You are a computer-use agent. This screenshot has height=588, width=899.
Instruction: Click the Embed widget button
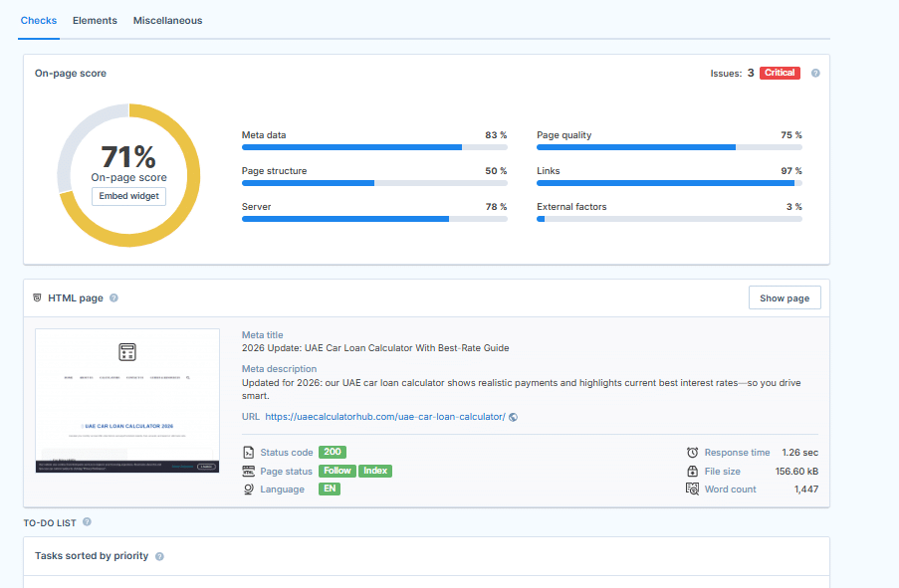(x=128, y=196)
